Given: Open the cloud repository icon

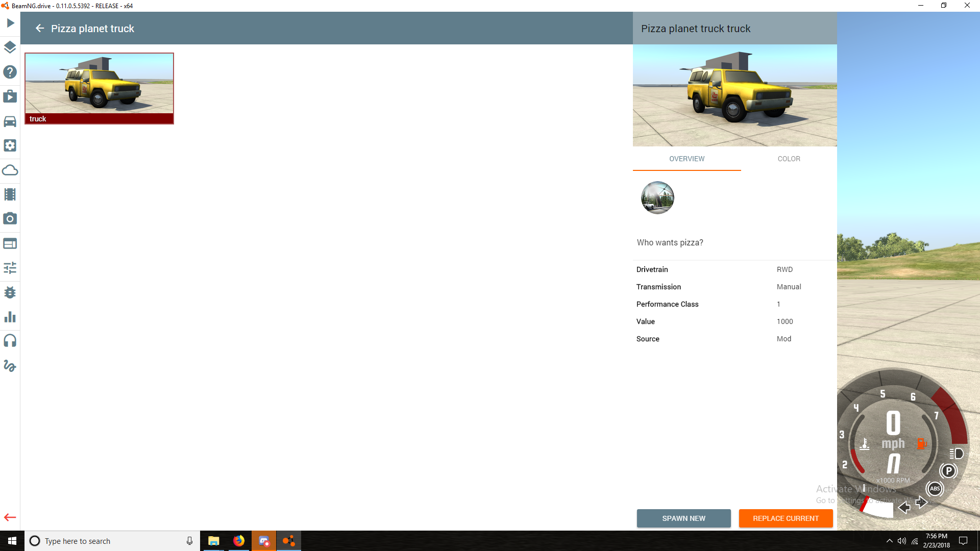Looking at the screenshot, I should [x=10, y=170].
